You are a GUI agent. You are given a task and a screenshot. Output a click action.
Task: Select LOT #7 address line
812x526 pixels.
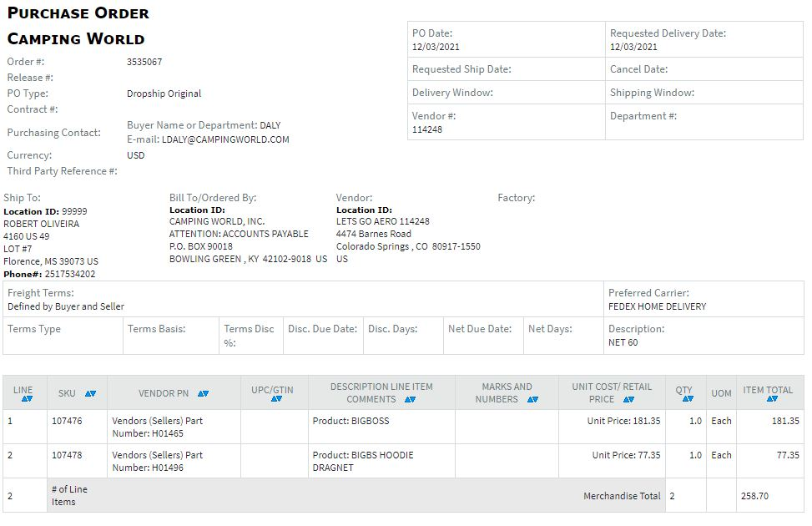(18, 249)
